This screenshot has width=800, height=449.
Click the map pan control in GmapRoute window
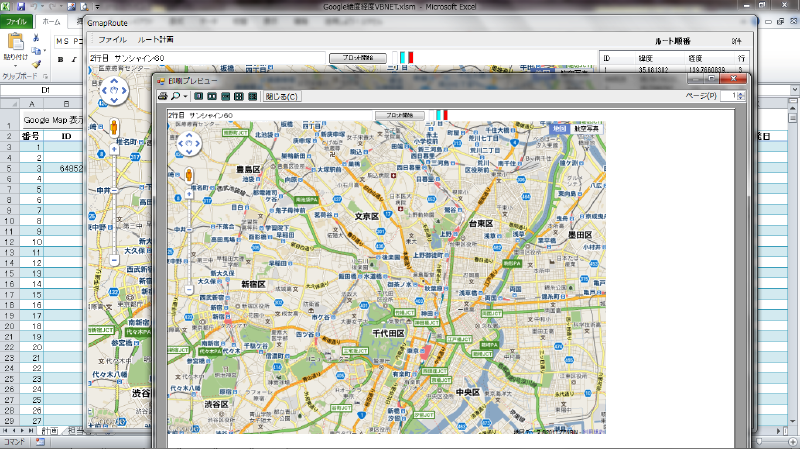(x=113, y=92)
